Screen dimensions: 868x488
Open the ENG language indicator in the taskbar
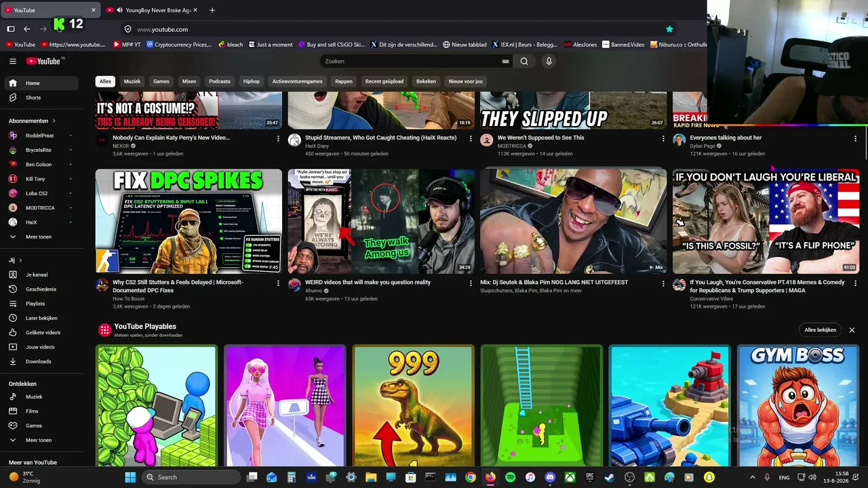pos(784,477)
